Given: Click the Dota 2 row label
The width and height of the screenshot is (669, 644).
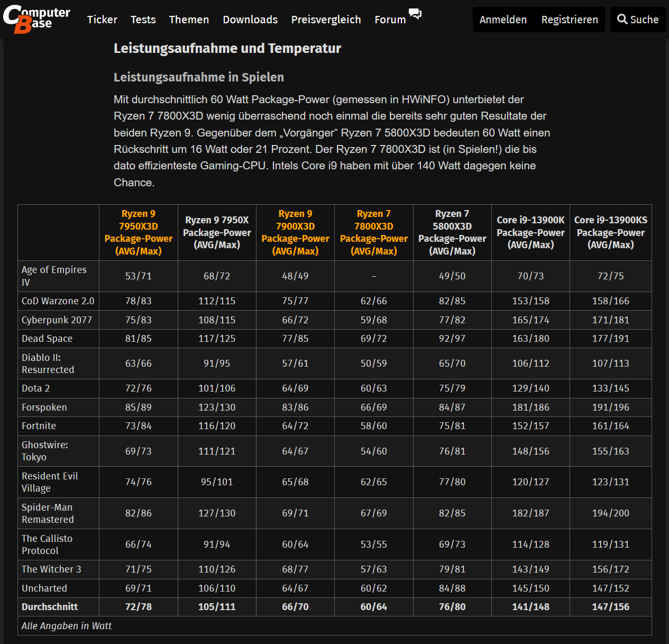Looking at the screenshot, I should [x=35, y=388].
